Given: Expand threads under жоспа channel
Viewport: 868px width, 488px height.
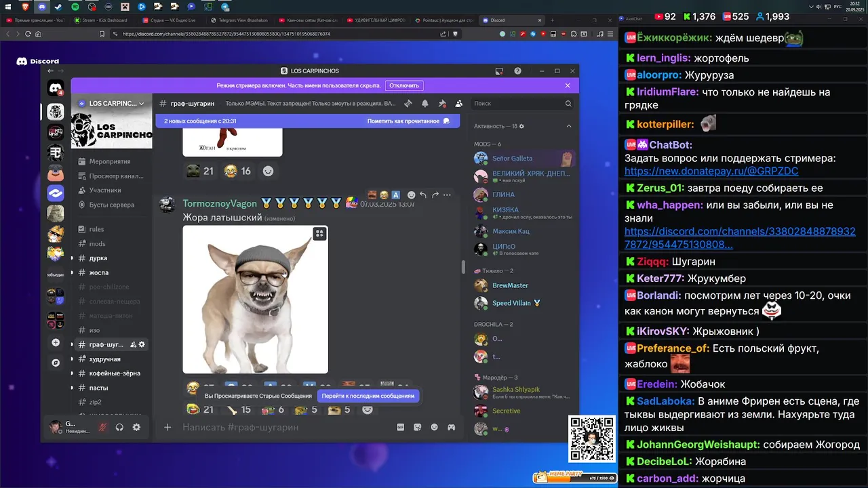Looking at the screenshot, I should [72, 272].
